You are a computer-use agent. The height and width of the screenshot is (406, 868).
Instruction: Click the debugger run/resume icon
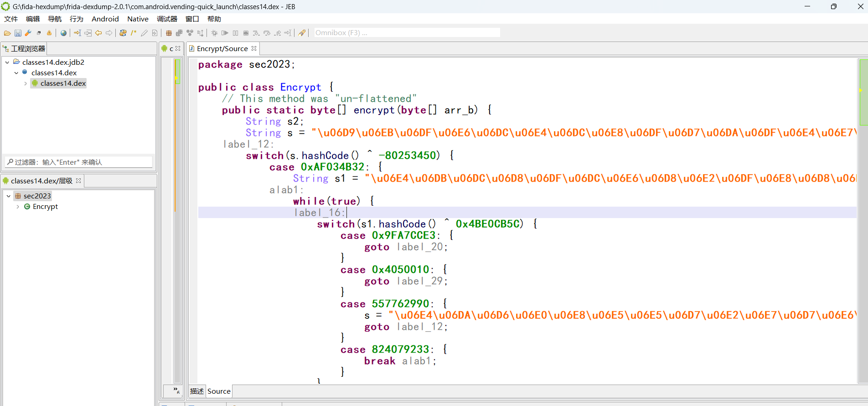tap(225, 33)
